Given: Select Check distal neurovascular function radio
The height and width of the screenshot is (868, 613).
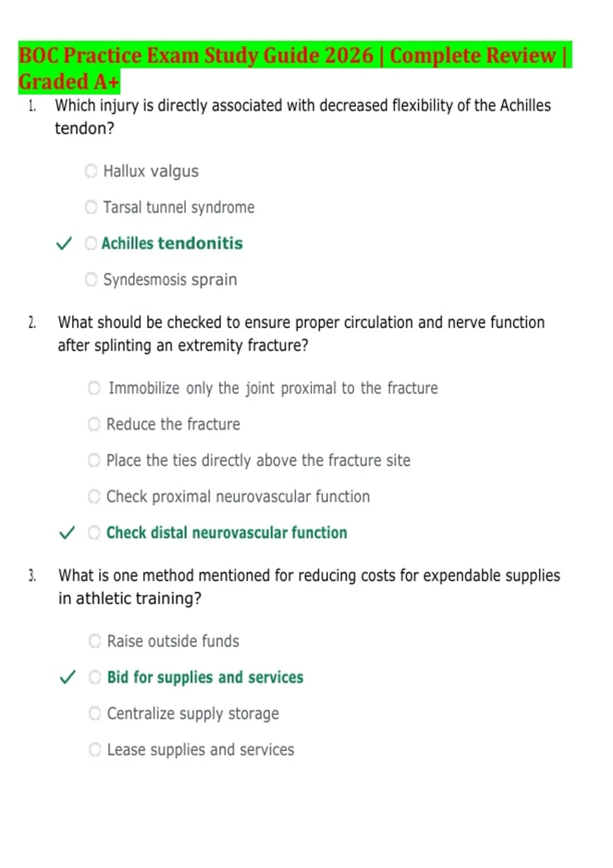Looking at the screenshot, I should point(94,533).
